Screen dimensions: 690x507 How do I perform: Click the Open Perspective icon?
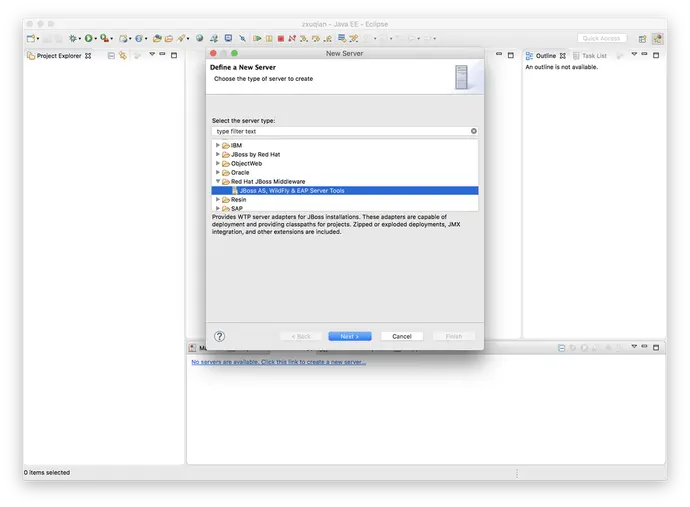point(642,39)
